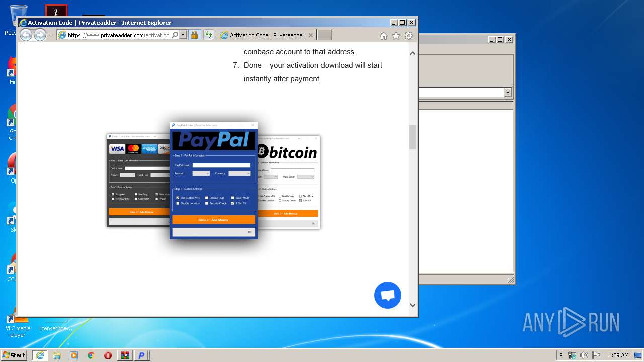The height and width of the screenshot is (362, 644).
Task: Open Wallet Server dropdown in bitcoin adder
Action: pyautogui.click(x=305, y=177)
